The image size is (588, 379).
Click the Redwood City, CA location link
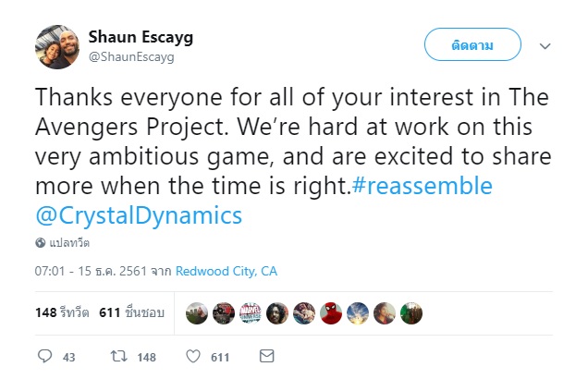226,272
